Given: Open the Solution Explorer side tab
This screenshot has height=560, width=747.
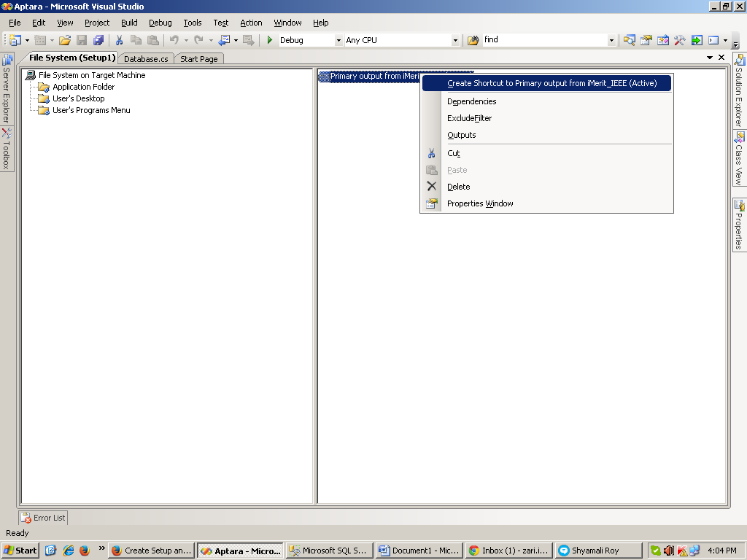Looking at the screenshot, I should 739,90.
